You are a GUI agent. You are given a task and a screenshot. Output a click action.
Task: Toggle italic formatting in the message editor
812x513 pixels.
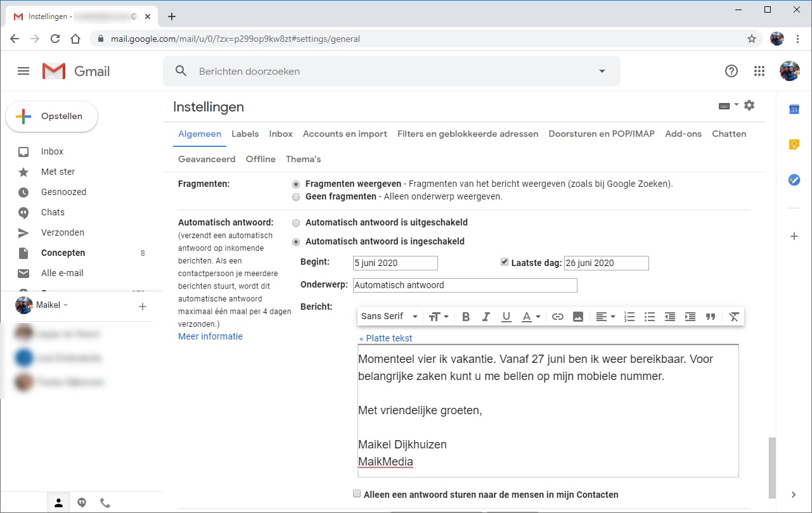(x=486, y=317)
